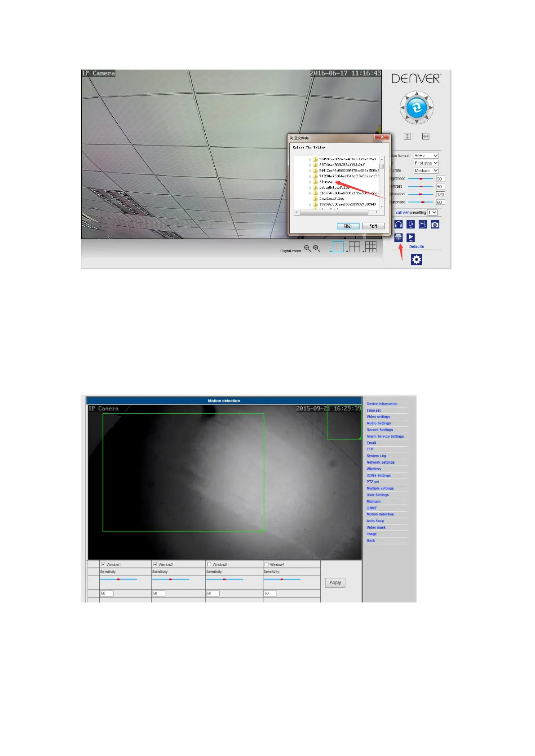Open Network Settings in side menu
The height and width of the screenshot is (756, 535).
380,462
